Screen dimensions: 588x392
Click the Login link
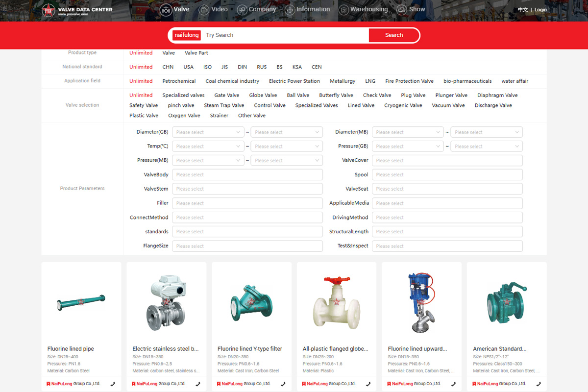(x=540, y=10)
